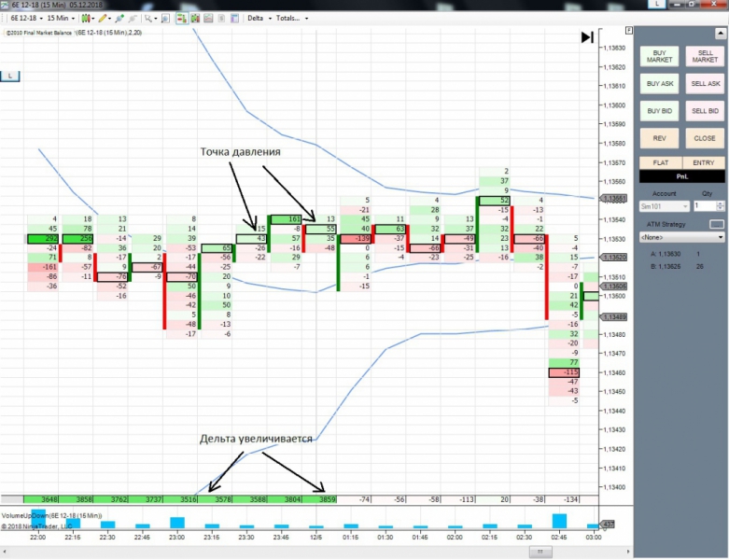Toggle the Chart Trader panel icon

tap(182, 18)
